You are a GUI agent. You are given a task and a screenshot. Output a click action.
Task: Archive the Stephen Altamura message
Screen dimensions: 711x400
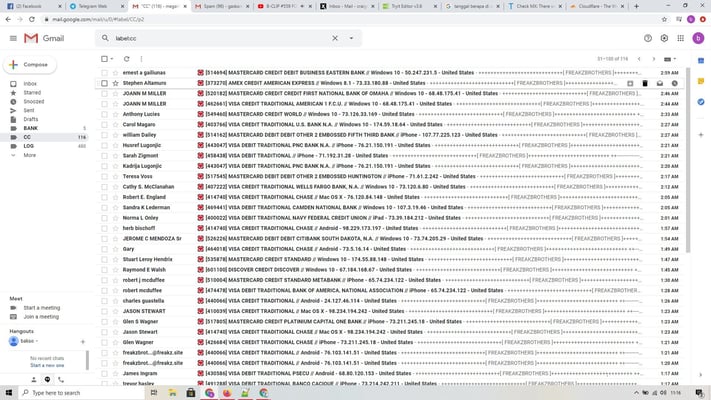tap(630, 83)
